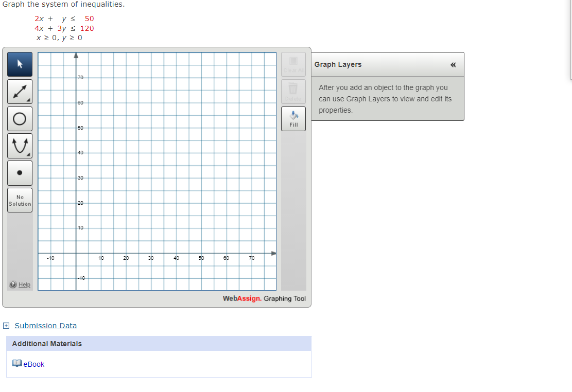The image size is (572, 392).
Task: Click the Delete object icon
Action: point(293,91)
